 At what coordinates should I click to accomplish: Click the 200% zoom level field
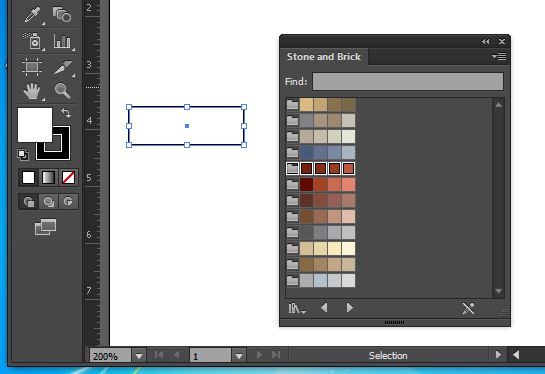pyautogui.click(x=110, y=356)
